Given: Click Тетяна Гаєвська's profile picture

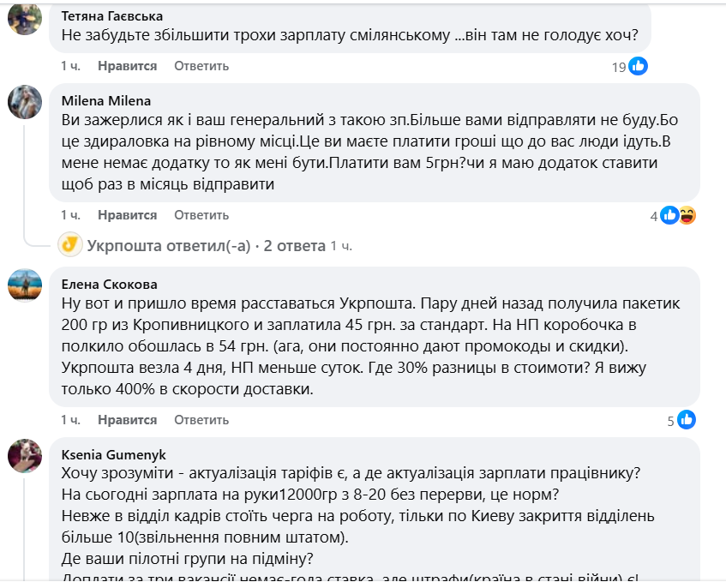Looking at the screenshot, I should (x=26, y=20).
